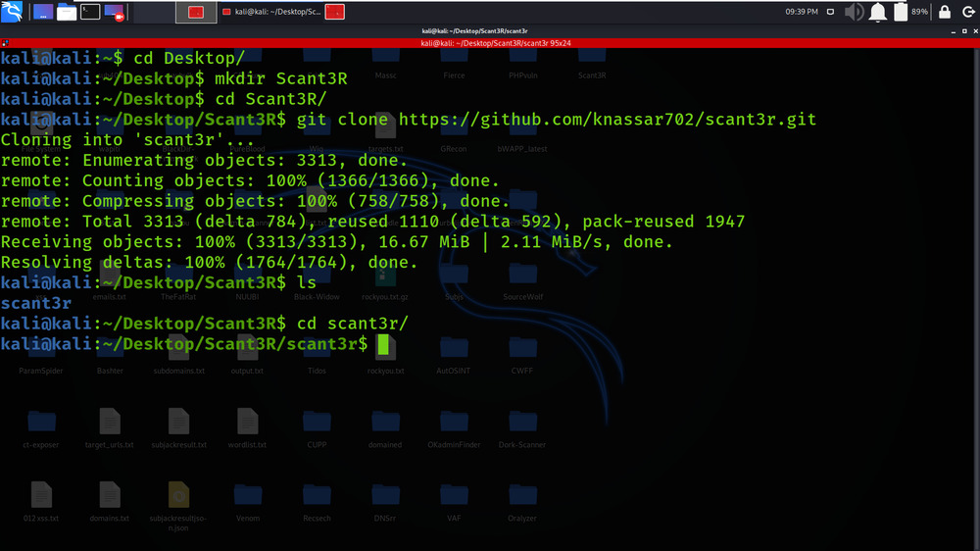
Task: Click the github.com/knassar702/scant3r.git URL
Action: pyautogui.click(x=608, y=120)
